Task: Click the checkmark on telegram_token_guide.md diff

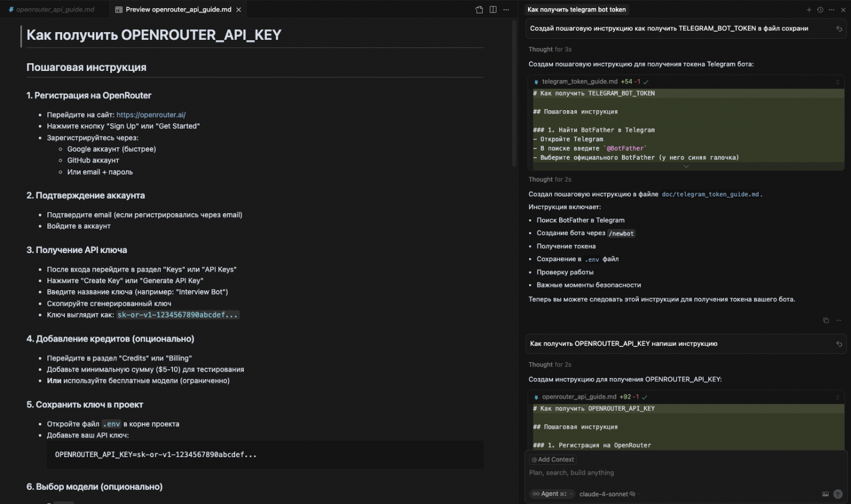Action: click(646, 82)
